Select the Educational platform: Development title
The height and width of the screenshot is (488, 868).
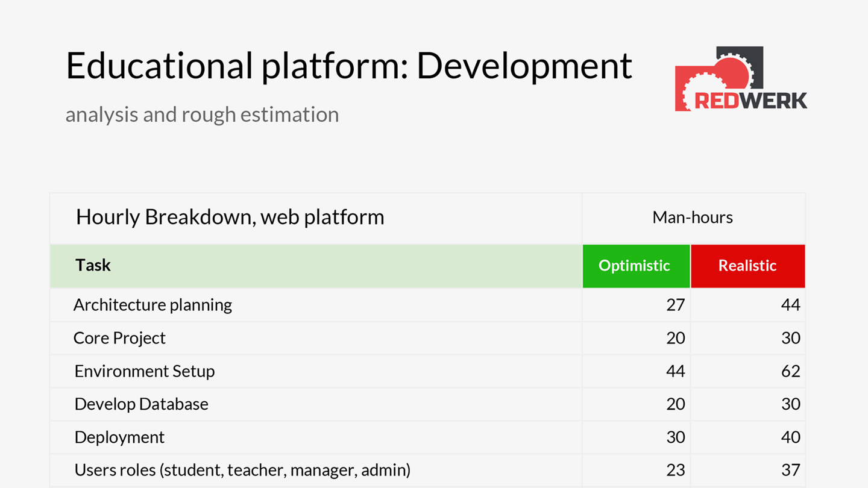click(349, 66)
